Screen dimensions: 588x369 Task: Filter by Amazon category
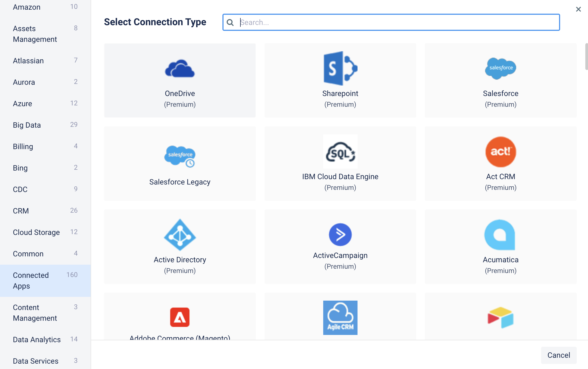(x=45, y=7)
